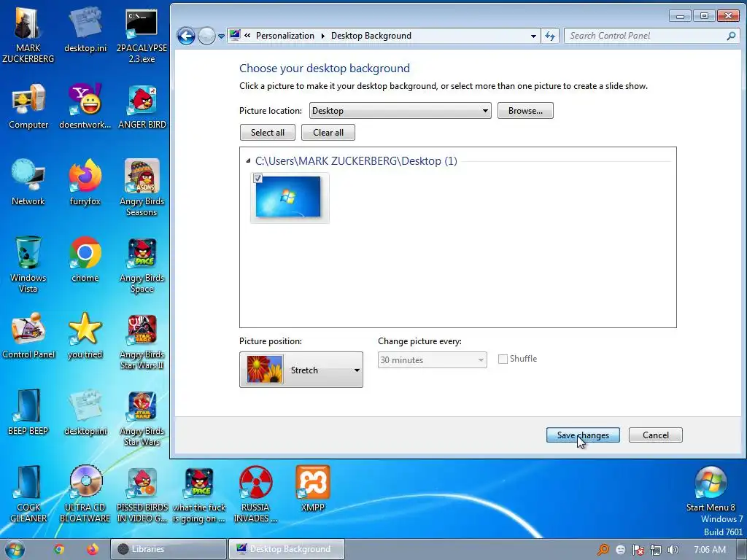Click the Browse... button
Viewport: 747px width, 560px height.
[x=525, y=111]
